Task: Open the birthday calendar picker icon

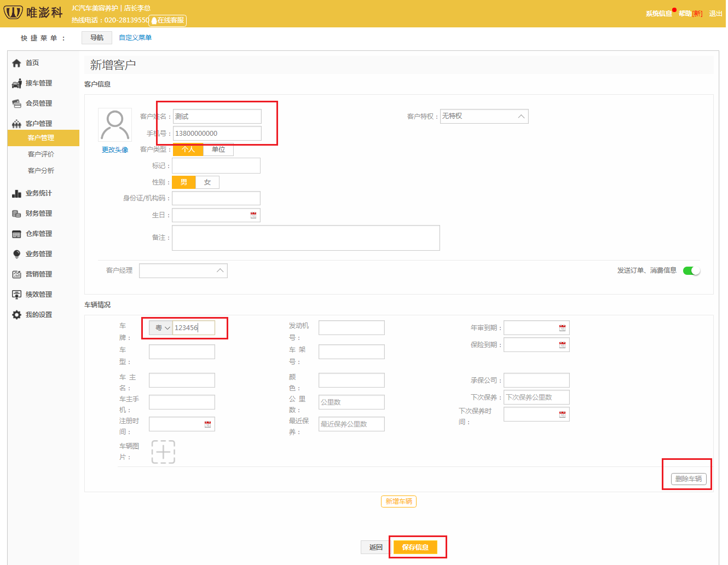Action: (253, 215)
